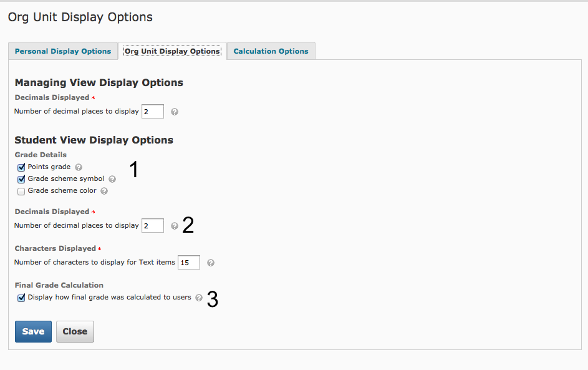The image size is (588, 370).
Task: Click Student View decimal places input
Action: 153,226
